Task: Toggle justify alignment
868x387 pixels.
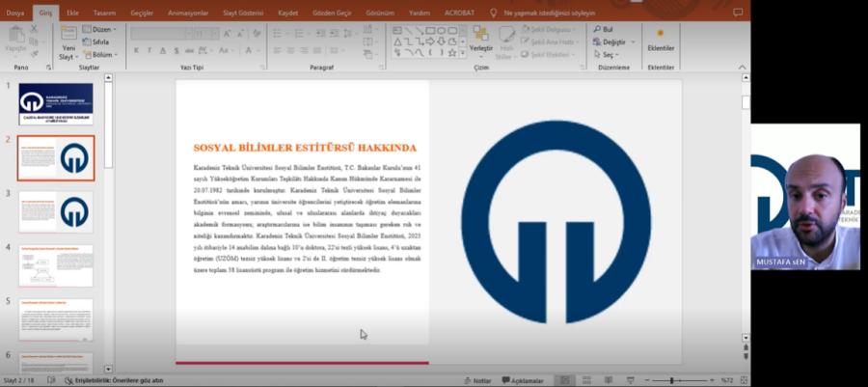Action: tap(317, 50)
